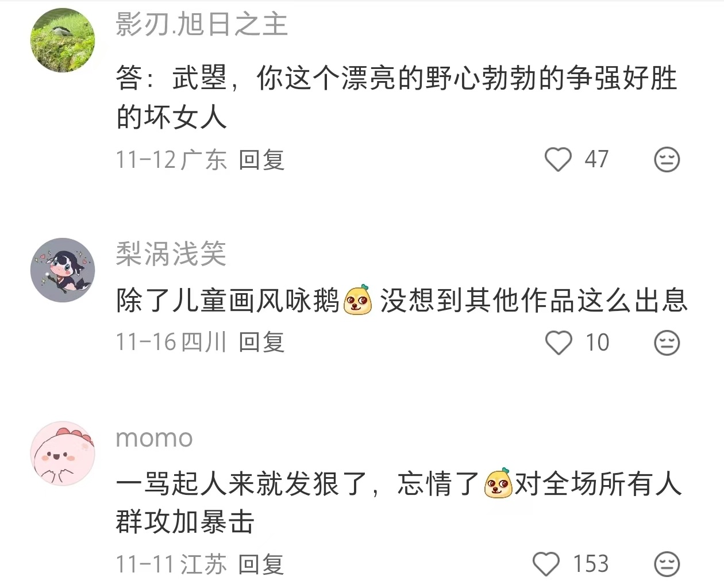
Task: Tap the dislike face on 梨涡浅笑's comment
Action: tap(667, 343)
